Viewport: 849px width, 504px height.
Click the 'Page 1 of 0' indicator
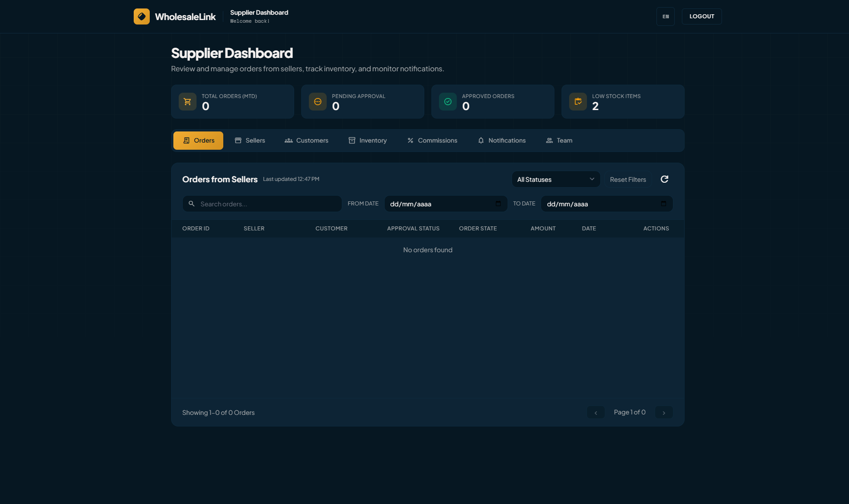click(x=630, y=412)
